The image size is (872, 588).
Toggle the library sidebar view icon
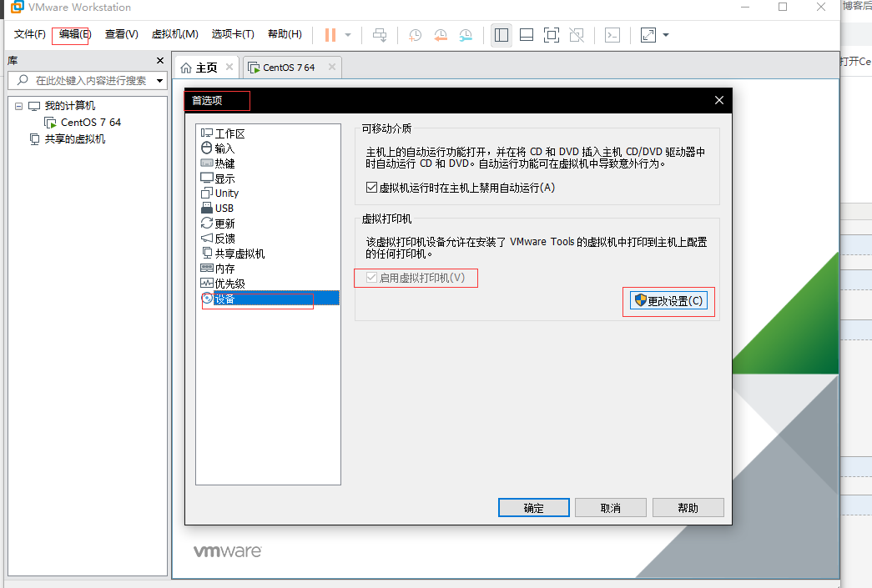tap(501, 35)
